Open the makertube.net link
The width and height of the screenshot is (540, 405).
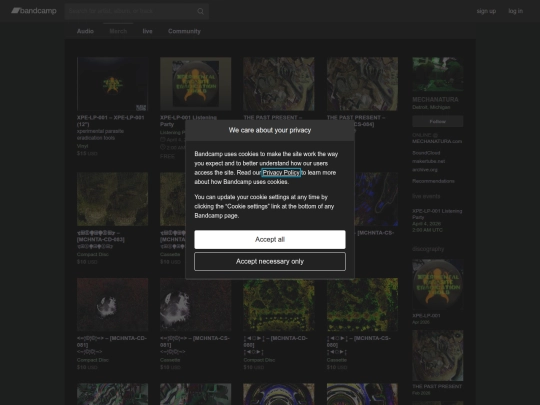(428, 161)
